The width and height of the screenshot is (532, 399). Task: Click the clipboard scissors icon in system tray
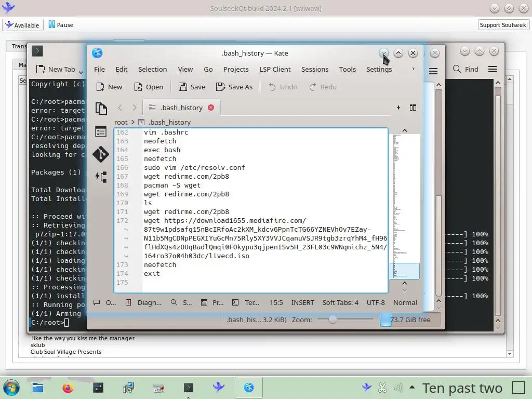382,388
